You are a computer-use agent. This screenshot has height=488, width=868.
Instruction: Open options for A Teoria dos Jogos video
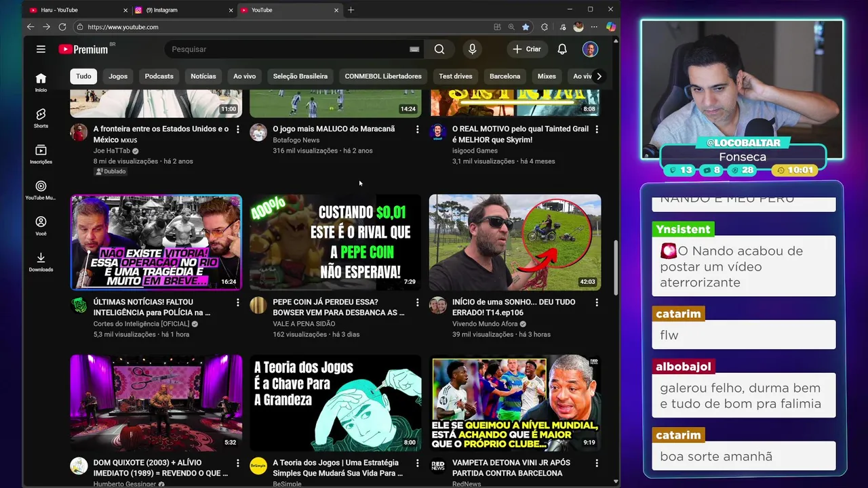(x=417, y=463)
